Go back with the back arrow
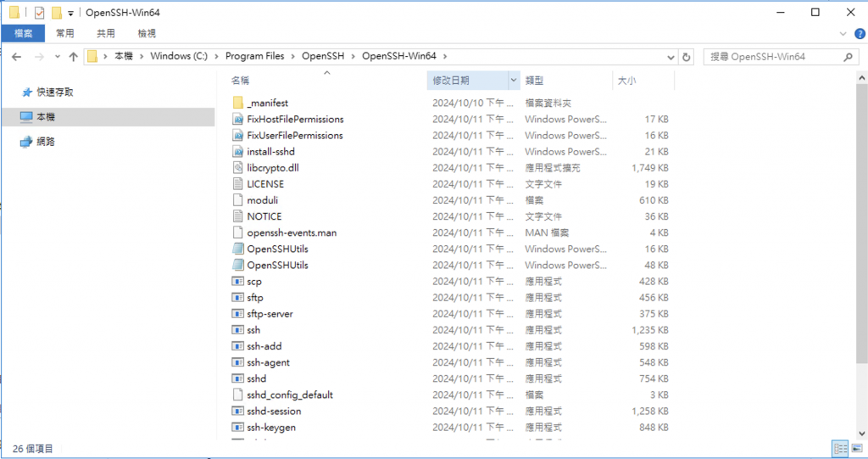The width and height of the screenshot is (868, 459). point(17,57)
